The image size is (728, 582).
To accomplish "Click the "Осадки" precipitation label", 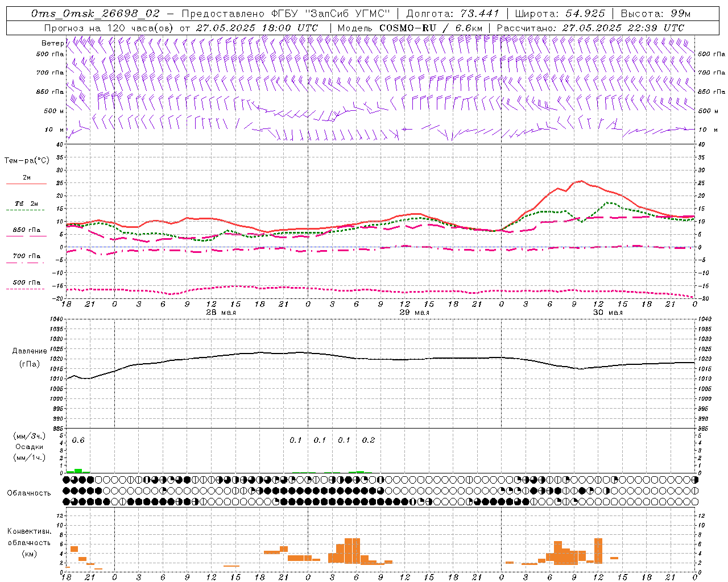I will click(29, 447).
